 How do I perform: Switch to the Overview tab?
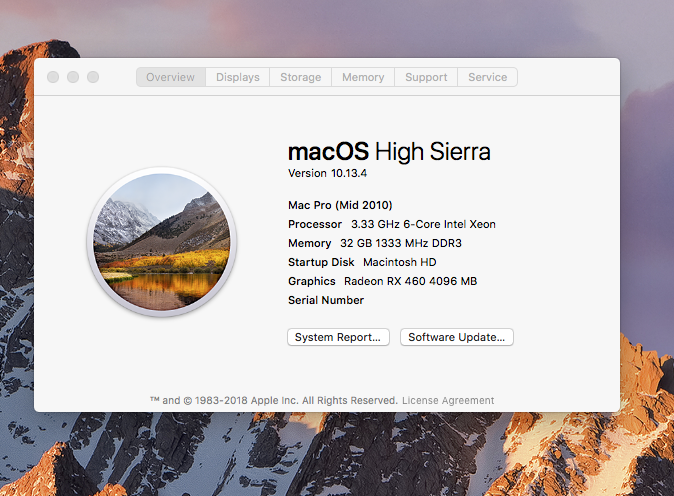coord(171,77)
